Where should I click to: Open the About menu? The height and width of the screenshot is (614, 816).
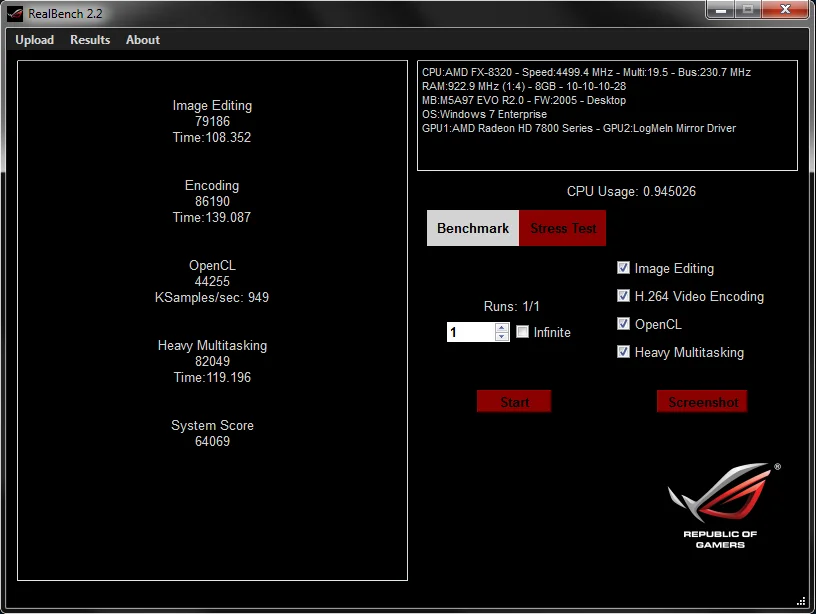click(x=143, y=40)
